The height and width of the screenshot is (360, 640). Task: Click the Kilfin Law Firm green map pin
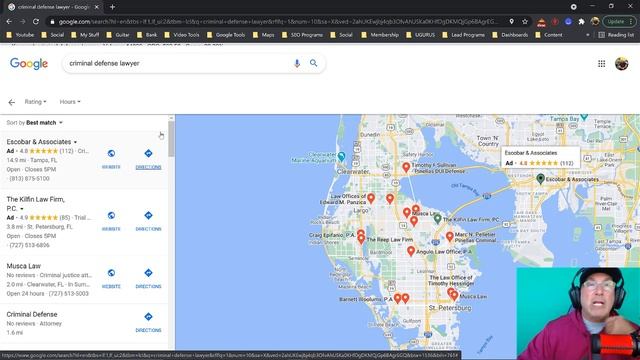[x=437, y=218]
